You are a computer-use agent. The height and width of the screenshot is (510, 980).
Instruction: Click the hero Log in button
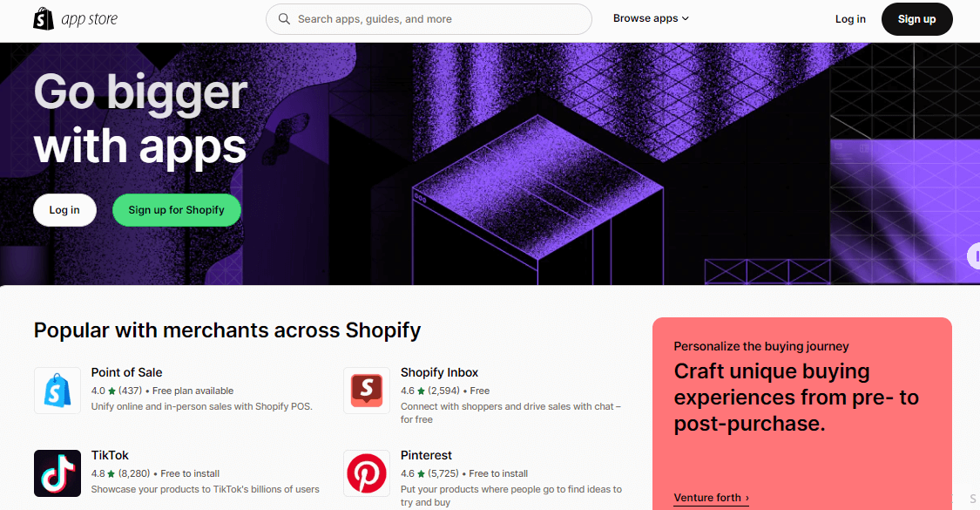coord(64,209)
